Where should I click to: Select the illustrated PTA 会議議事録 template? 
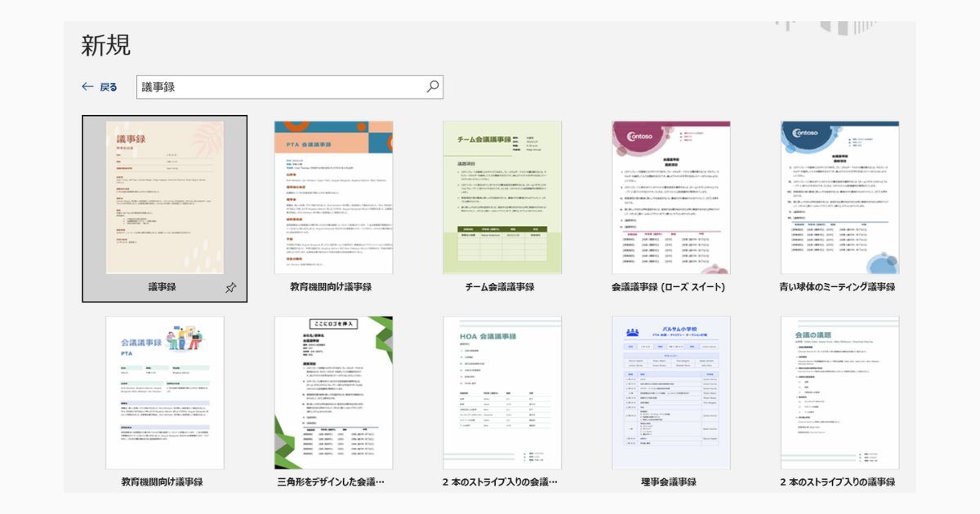[x=164, y=392]
